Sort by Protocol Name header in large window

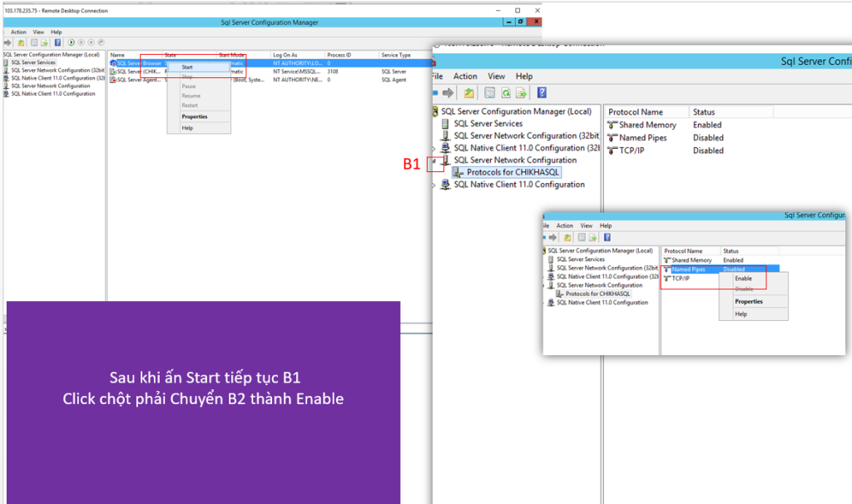coord(646,112)
